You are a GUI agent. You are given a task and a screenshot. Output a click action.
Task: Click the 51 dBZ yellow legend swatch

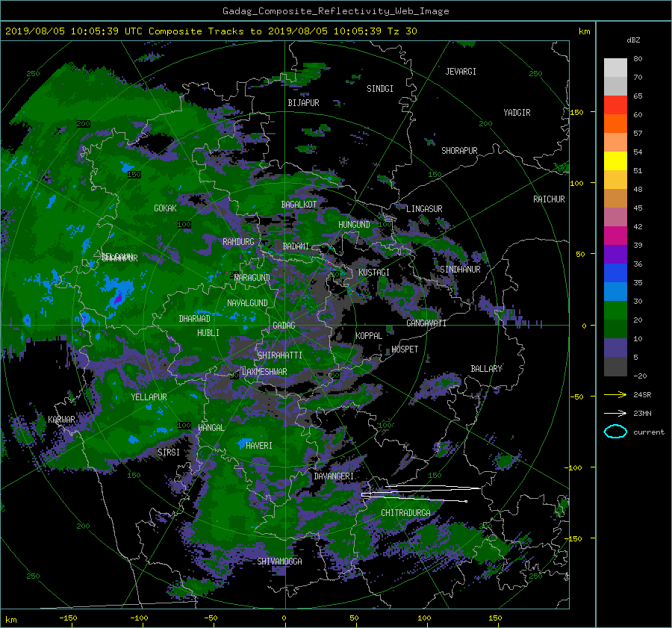tap(615, 179)
